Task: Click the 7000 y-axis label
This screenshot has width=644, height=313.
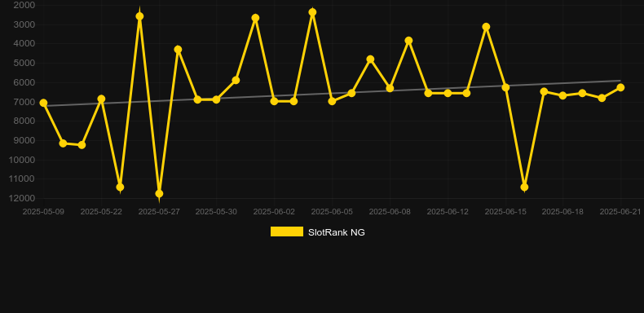Action: coord(24,102)
